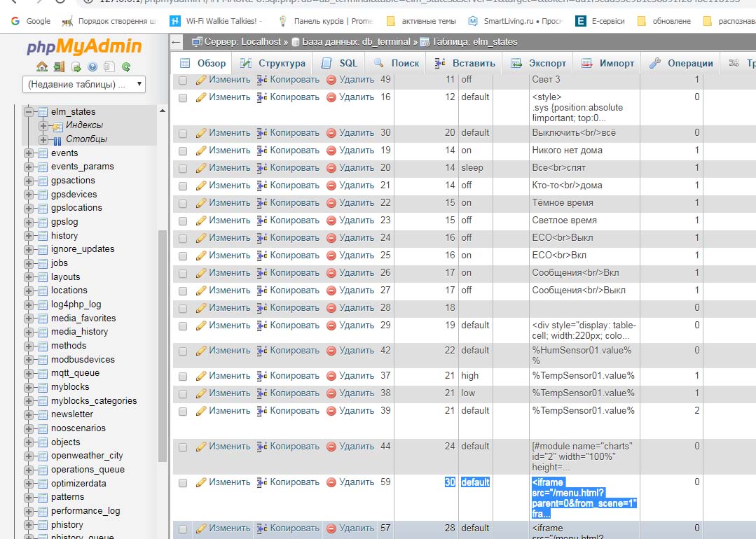Click the green reload navigation icon
Viewport: 756px width, 539px height.
point(126,67)
